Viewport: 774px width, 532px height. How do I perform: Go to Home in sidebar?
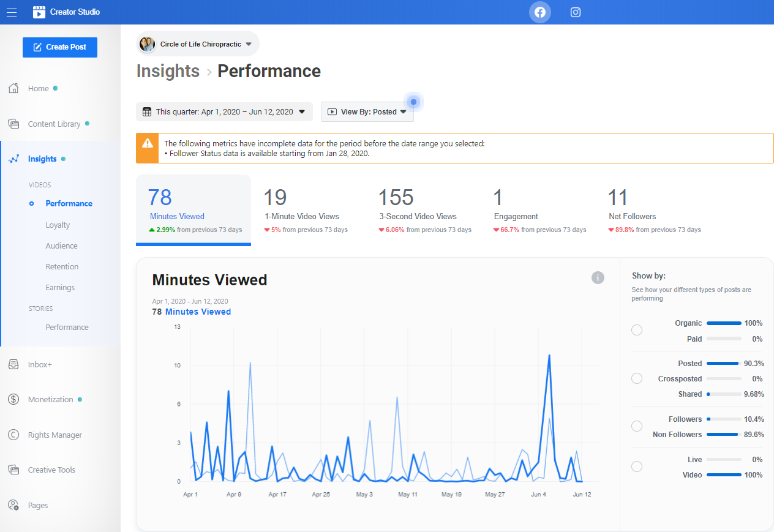coord(38,88)
